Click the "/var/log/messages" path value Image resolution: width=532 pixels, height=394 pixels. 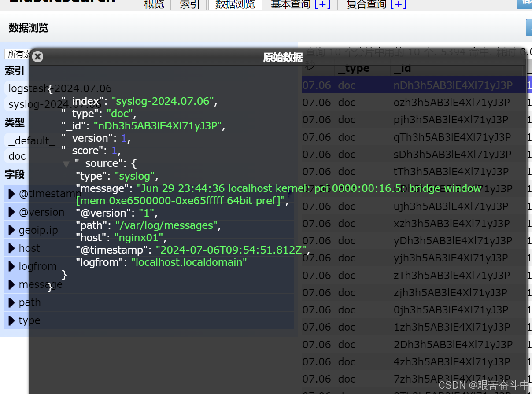point(166,225)
